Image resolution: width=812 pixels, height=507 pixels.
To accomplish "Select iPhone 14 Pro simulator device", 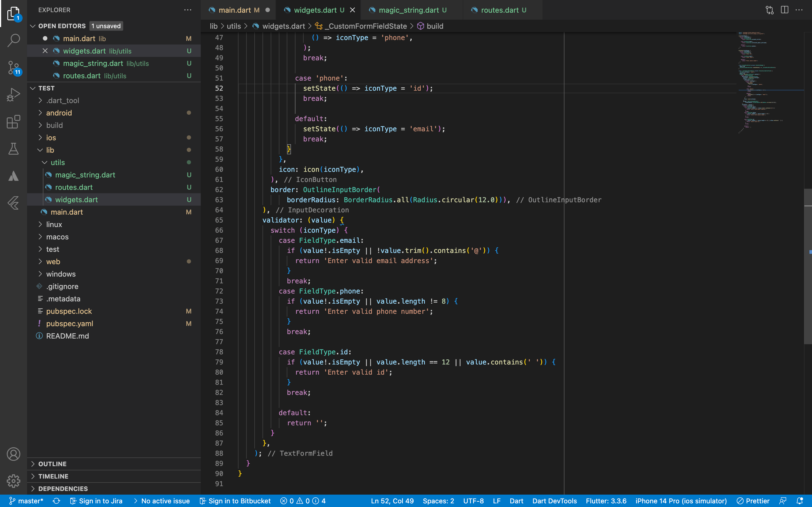I will [x=681, y=501].
